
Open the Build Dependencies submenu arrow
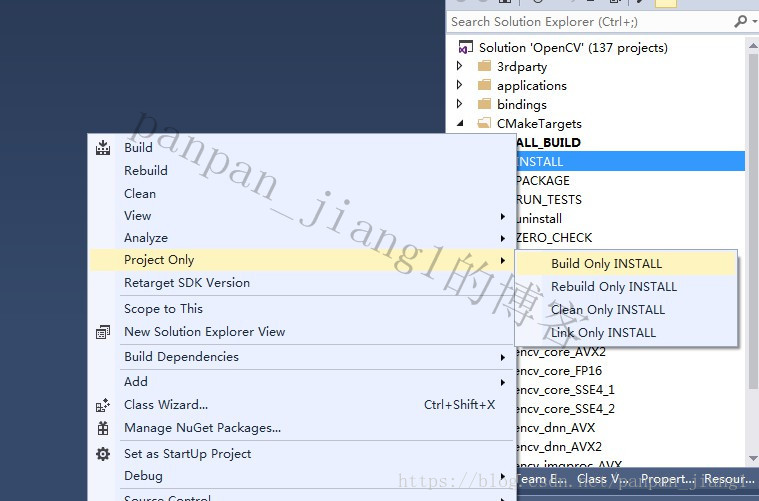coord(503,358)
